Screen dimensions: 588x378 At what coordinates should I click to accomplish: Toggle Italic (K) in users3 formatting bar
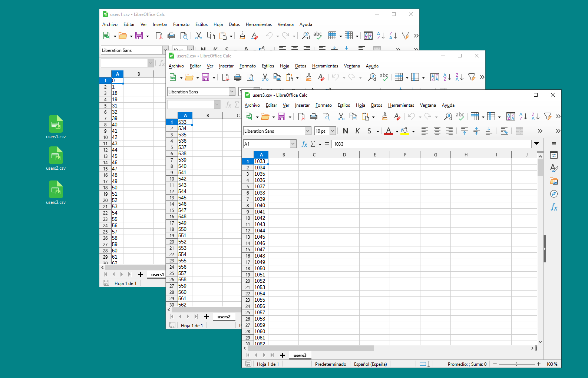[x=357, y=131]
